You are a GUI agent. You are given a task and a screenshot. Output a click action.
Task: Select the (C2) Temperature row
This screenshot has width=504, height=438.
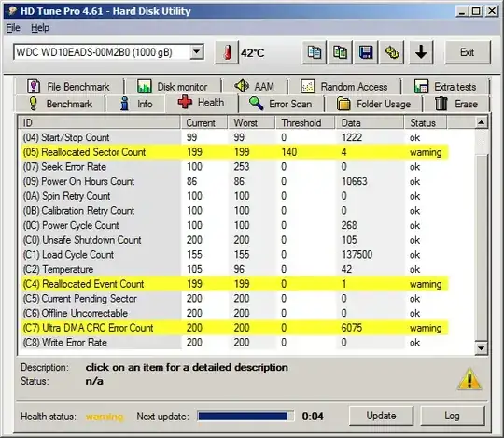click(234, 269)
